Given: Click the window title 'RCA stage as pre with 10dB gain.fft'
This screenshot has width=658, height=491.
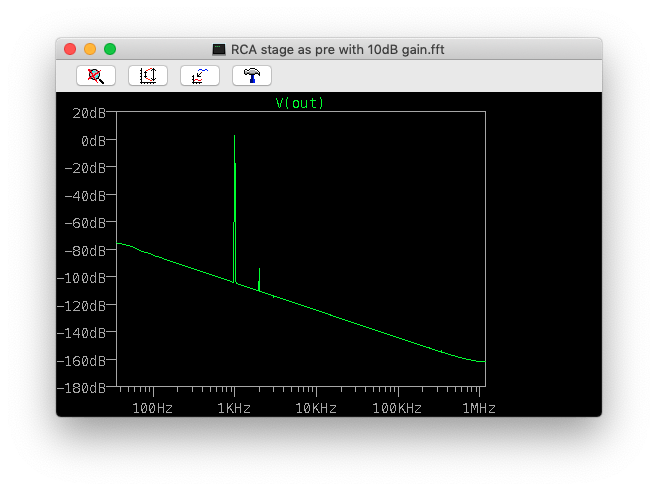Looking at the screenshot, I should 337,50.
